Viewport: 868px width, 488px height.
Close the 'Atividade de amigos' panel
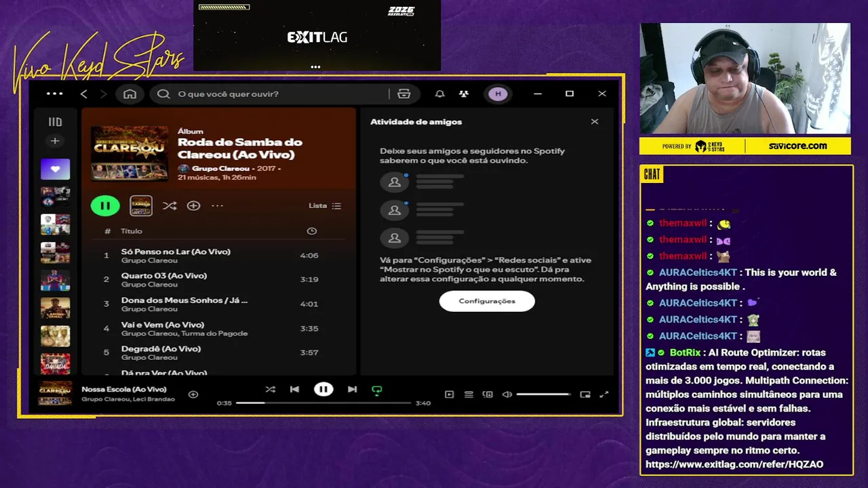point(595,122)
